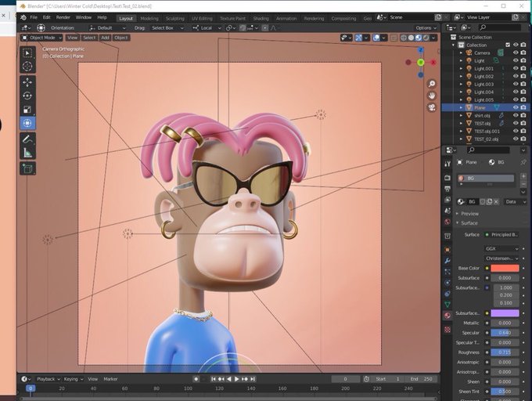Click the viewport zoom magnifier icon
Screen dimensions: 532x401
[432, 84]
